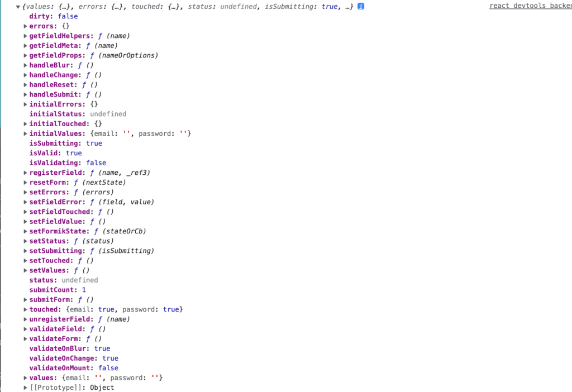Expand the getFieldMeta function

click(25, 45)
